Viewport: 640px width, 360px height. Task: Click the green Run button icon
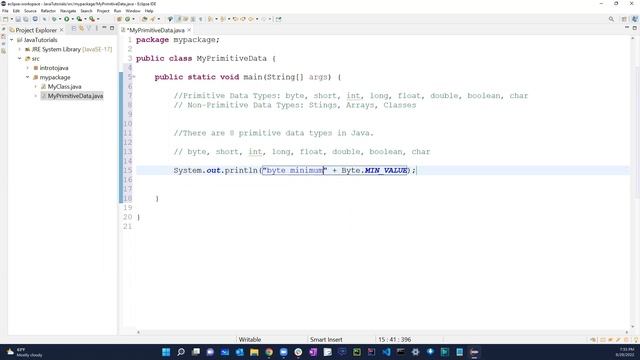(x=67, y=19)
